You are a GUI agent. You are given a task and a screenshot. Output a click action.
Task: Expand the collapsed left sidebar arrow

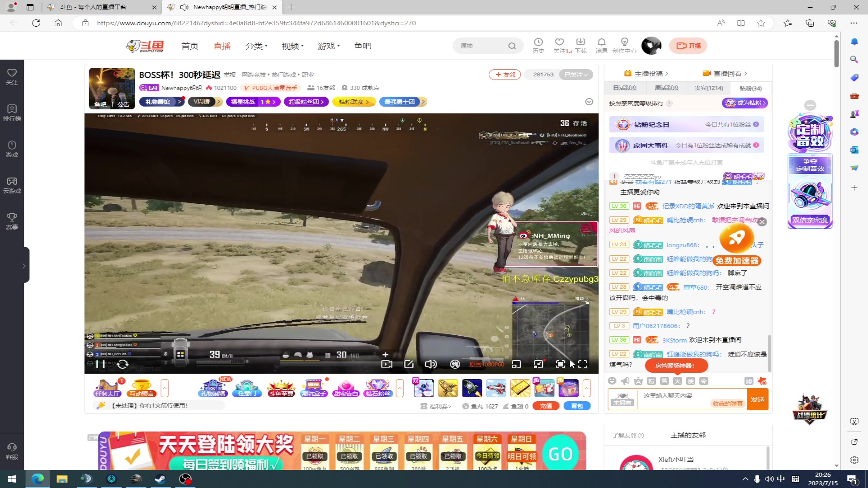(24, 266)
